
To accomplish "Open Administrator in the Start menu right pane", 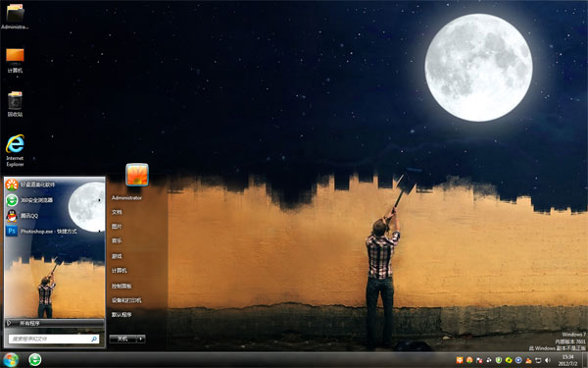I will coord(126,198).
